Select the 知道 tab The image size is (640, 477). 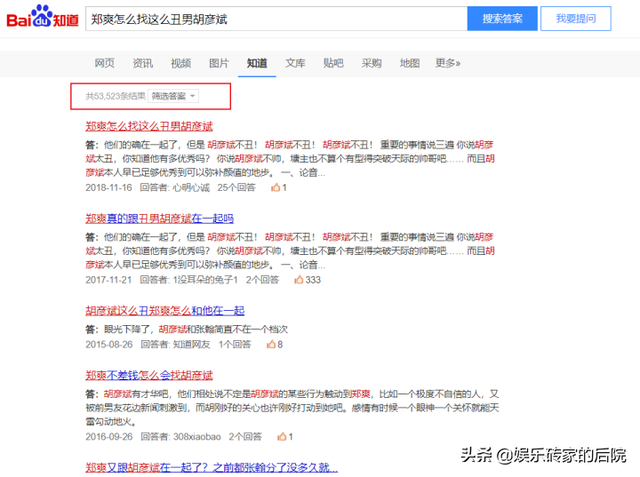point(257,63)
